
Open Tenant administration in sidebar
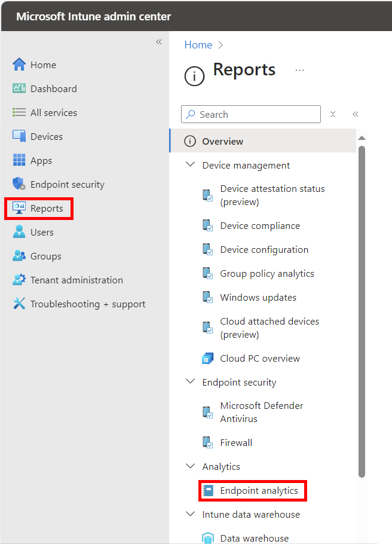(x=76, y=280)
